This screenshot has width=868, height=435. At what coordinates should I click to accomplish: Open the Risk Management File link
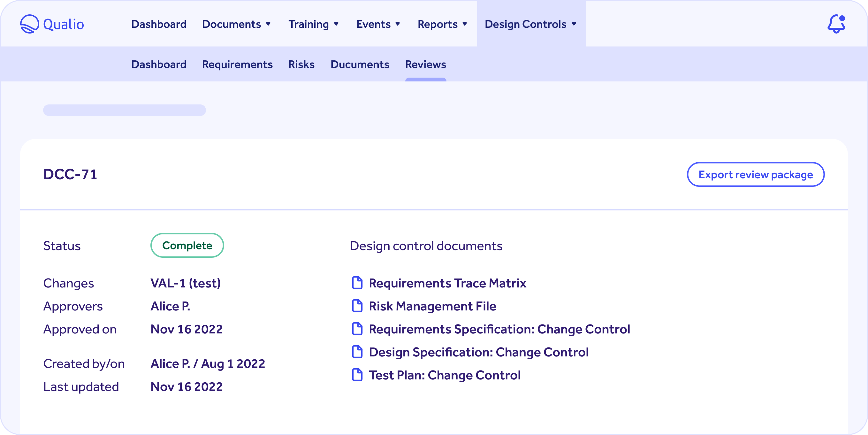pyautogui.click(x=433, y=306)
